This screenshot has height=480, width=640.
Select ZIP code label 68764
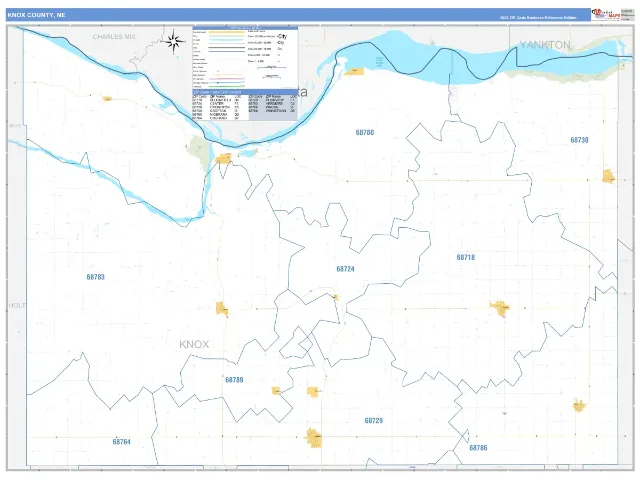click(x=121, y=442)
